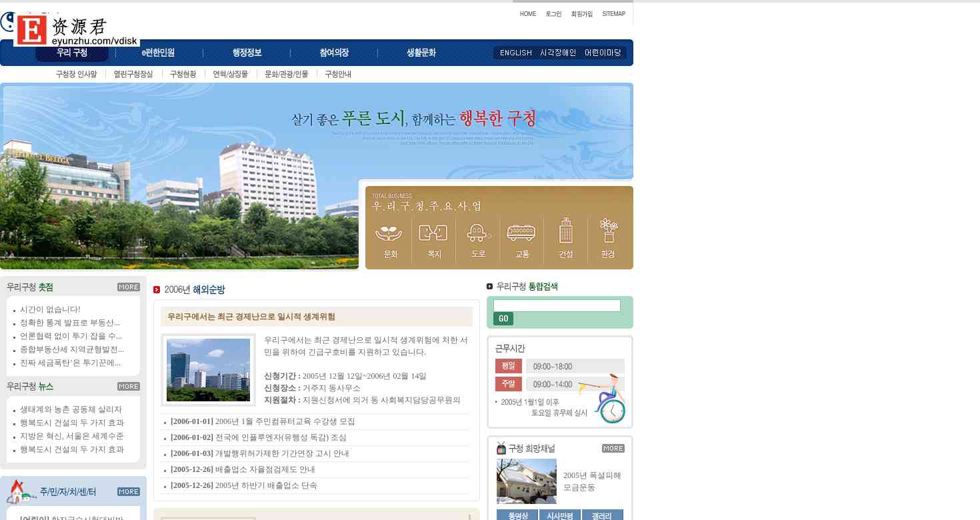This screenshot has width=980, height=520.
Task: Select the 우리 구청 main menu tab
Action: pos(72,53)
